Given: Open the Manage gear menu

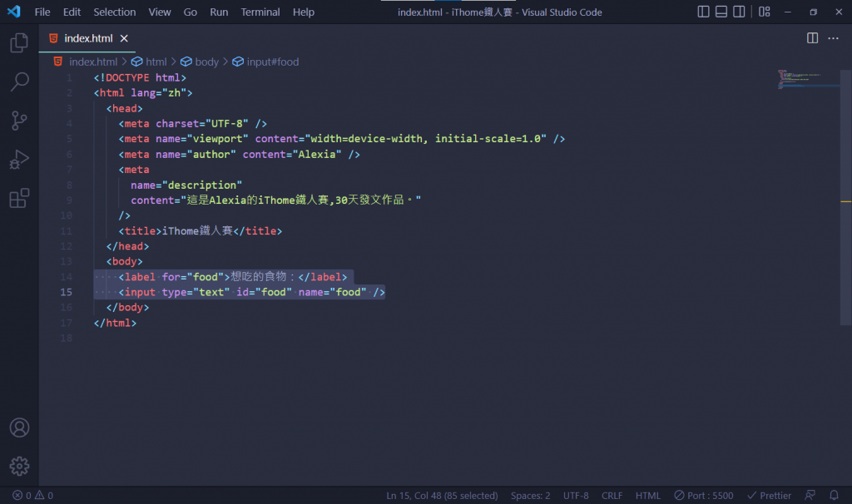Looking at the screenshot, I should pyautogui.click(x=19, y=466).
